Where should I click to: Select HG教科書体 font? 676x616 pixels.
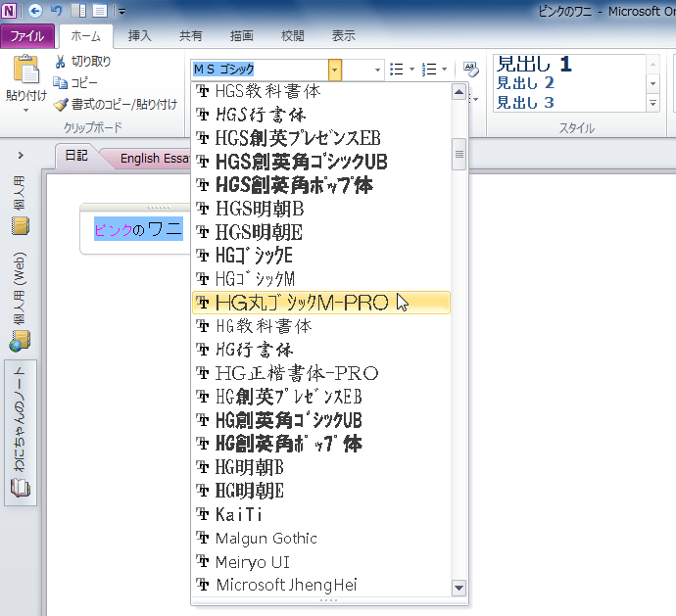click(321, 326)
